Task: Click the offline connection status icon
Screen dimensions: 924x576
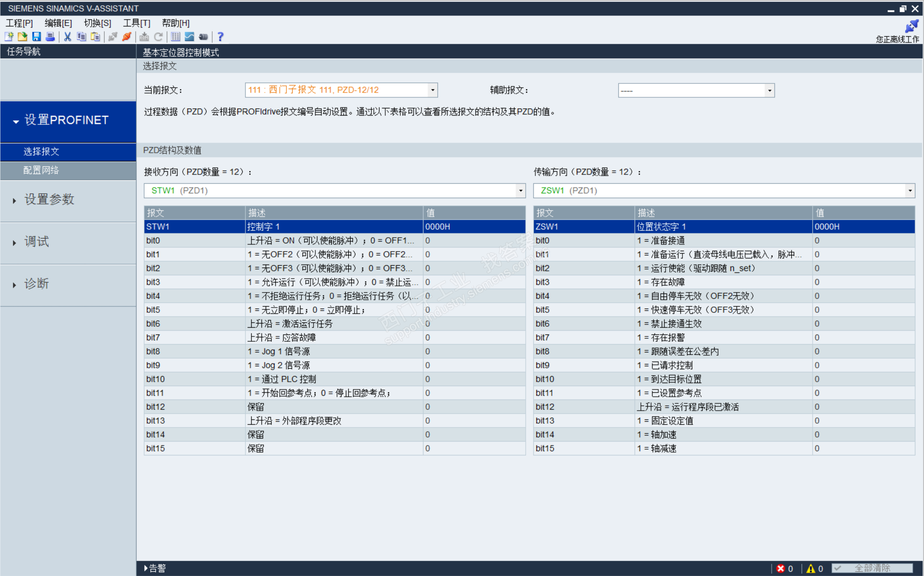Action: 911,26
